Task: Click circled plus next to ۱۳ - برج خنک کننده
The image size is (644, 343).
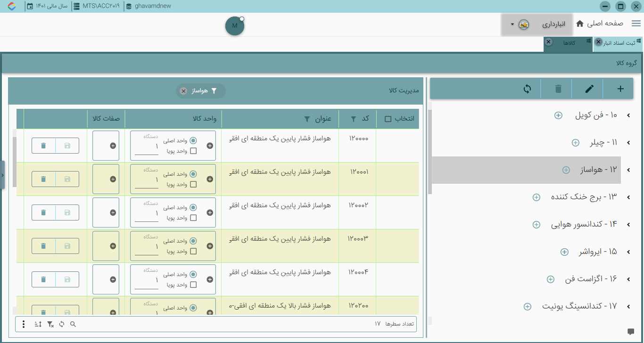Action: pyautogui.click(x=536, y=197)
